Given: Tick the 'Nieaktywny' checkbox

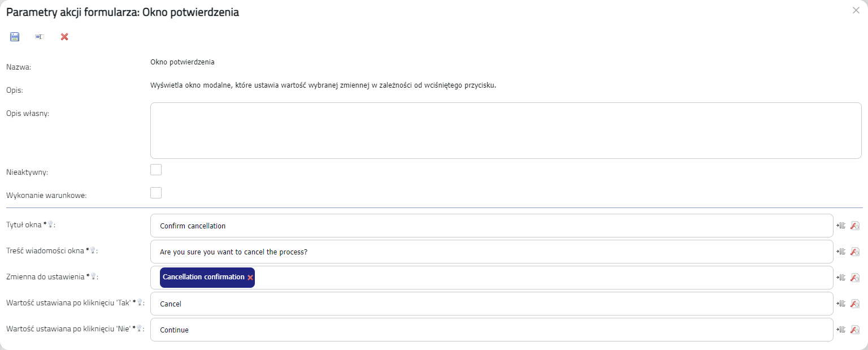Looking at the screenshot, I should (x=156, y=170).
